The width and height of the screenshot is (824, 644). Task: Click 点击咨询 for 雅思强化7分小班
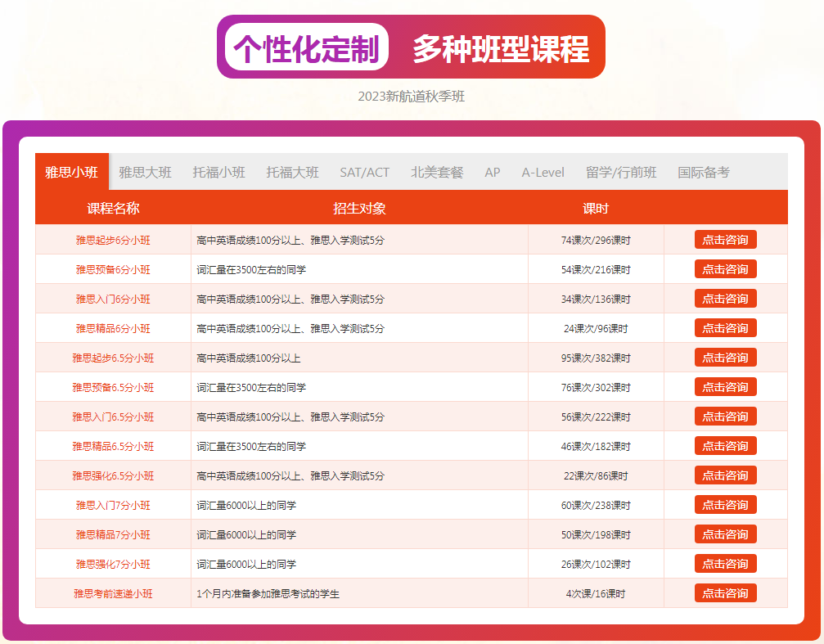point(725,564)
